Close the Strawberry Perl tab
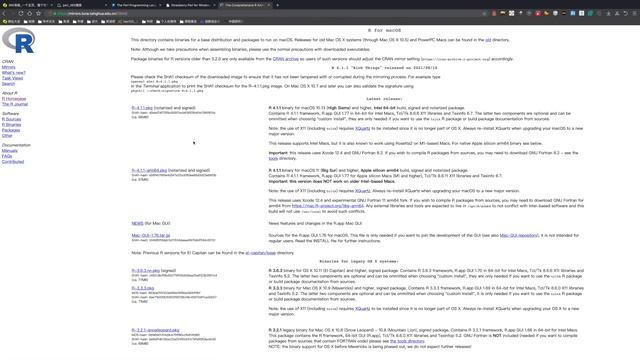The image size is (640, 360). point(214,5)
